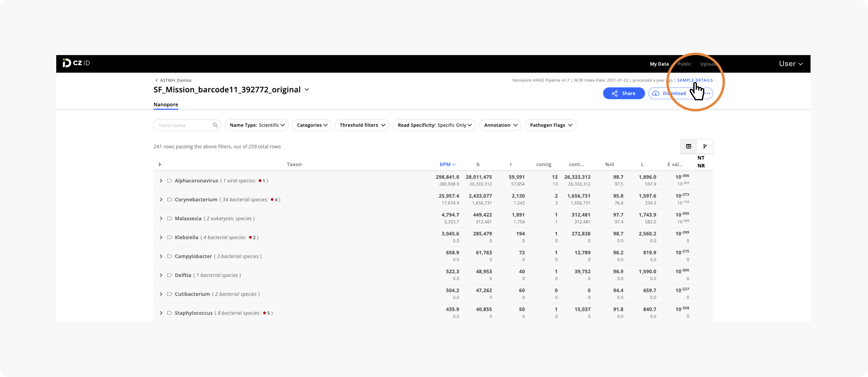Select the NT metric label
Image resolution: width=868 pixels, height=377 pixels.
[x=701, y=158]
